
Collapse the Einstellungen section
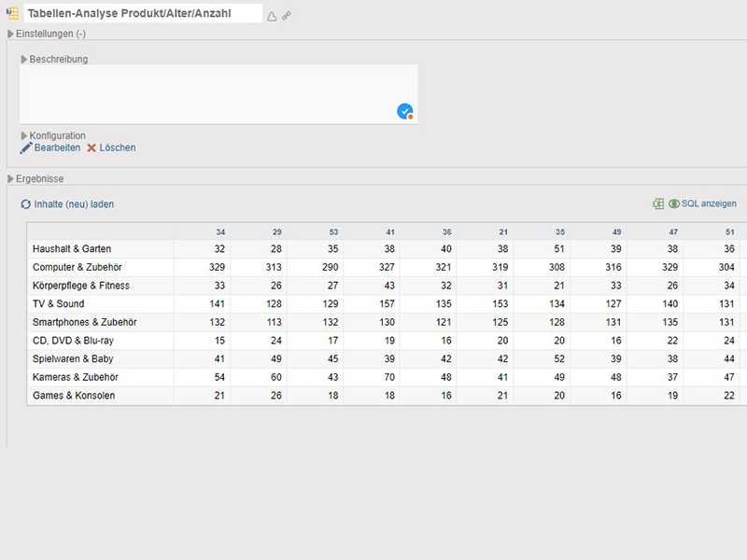coord(10,34)
